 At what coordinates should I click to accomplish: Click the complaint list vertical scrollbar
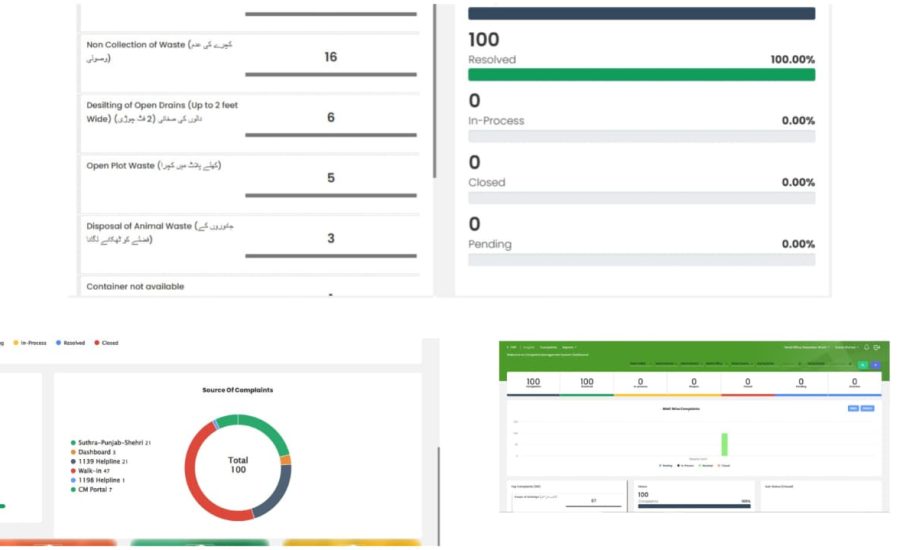click(435, 90)
